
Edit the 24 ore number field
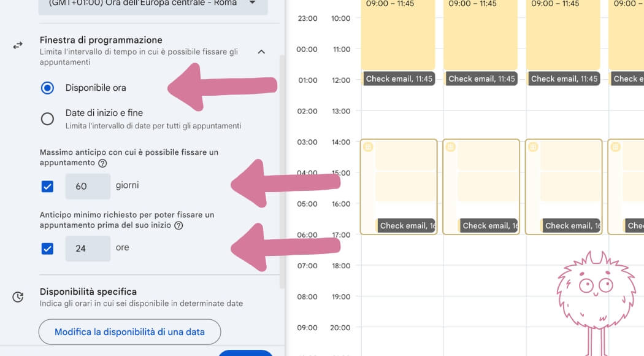point(88,249)
